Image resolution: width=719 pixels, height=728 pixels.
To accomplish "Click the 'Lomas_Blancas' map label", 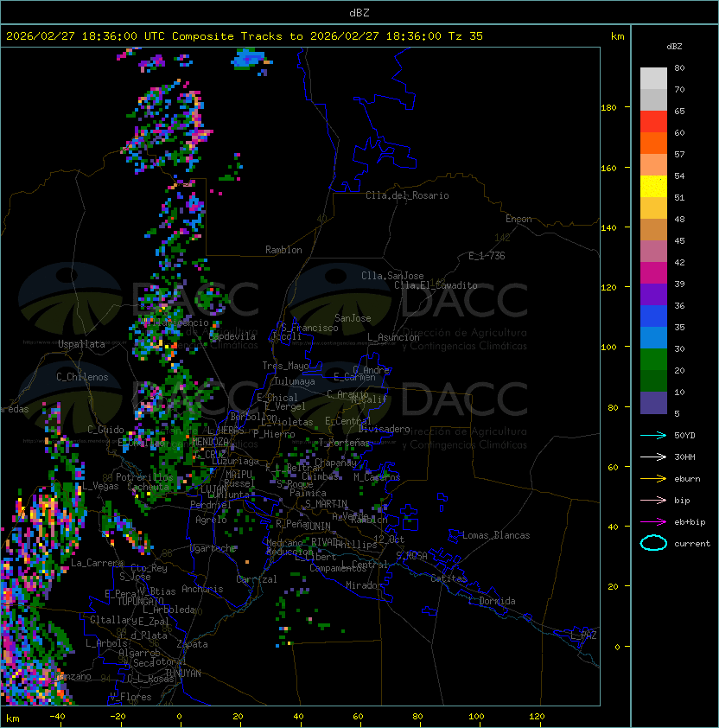I will (496, 535).
